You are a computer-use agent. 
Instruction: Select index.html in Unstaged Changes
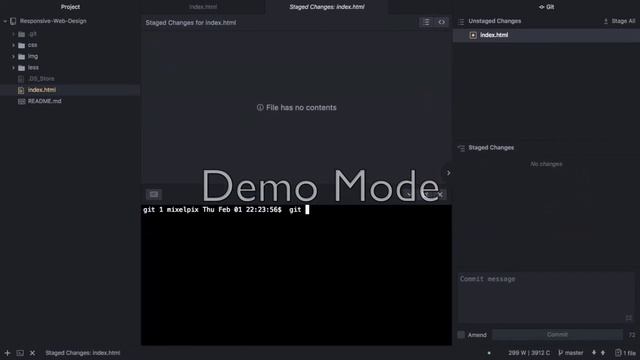[x=546, y=36]
